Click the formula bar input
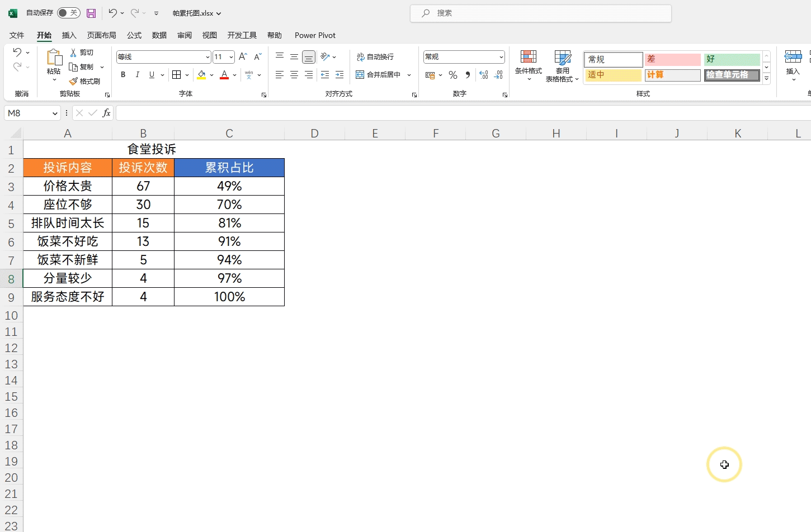The image size is (811, 532). point(463,113)
